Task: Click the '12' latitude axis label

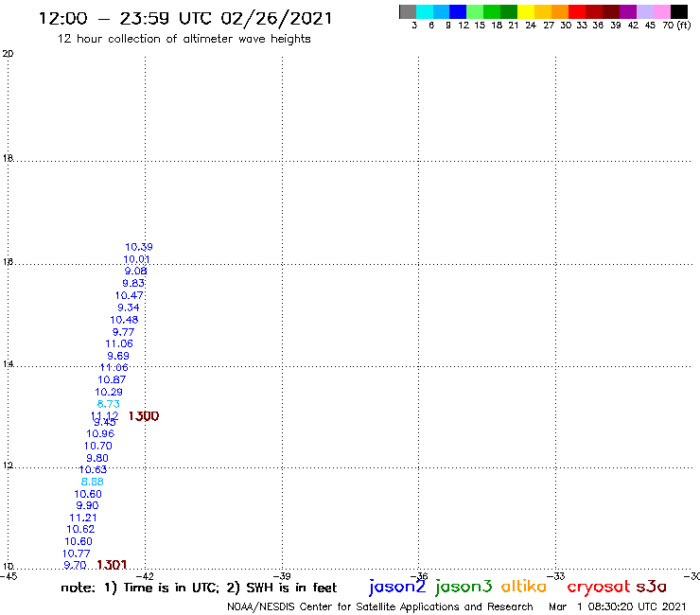Action: (8, 466)
